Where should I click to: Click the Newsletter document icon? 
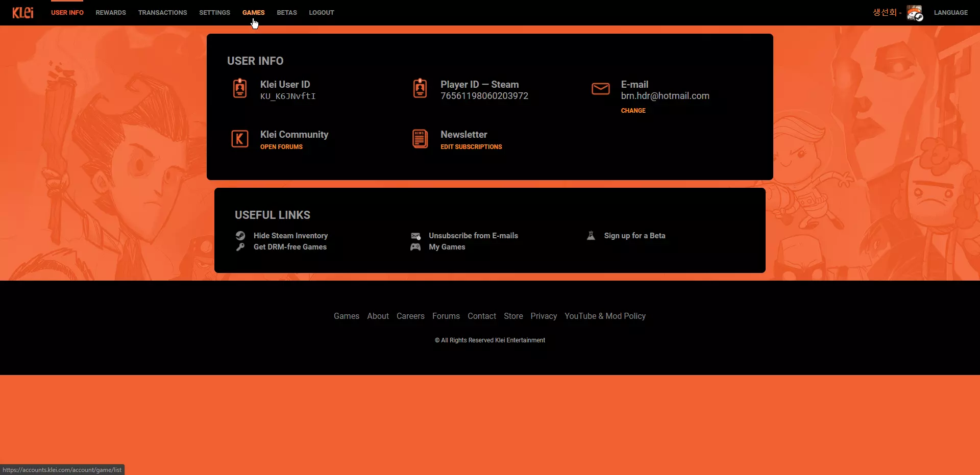pyautogui.click(x=420, y=138)
